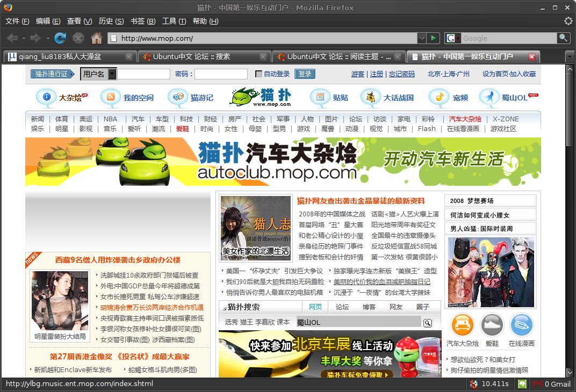Image resolution: width=576 pixels, height=392 pixels.
Task: Click the Stop loading icon
Action: pos(78,38)
